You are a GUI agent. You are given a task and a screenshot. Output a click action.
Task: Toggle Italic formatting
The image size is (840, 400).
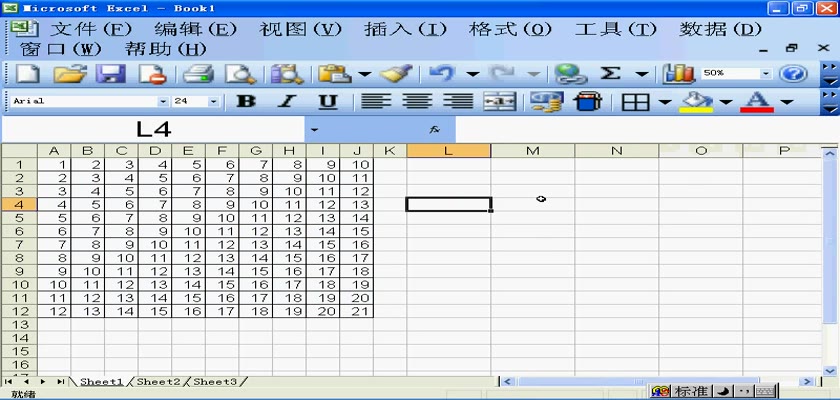pyautogui.click(x=287, y=102)
